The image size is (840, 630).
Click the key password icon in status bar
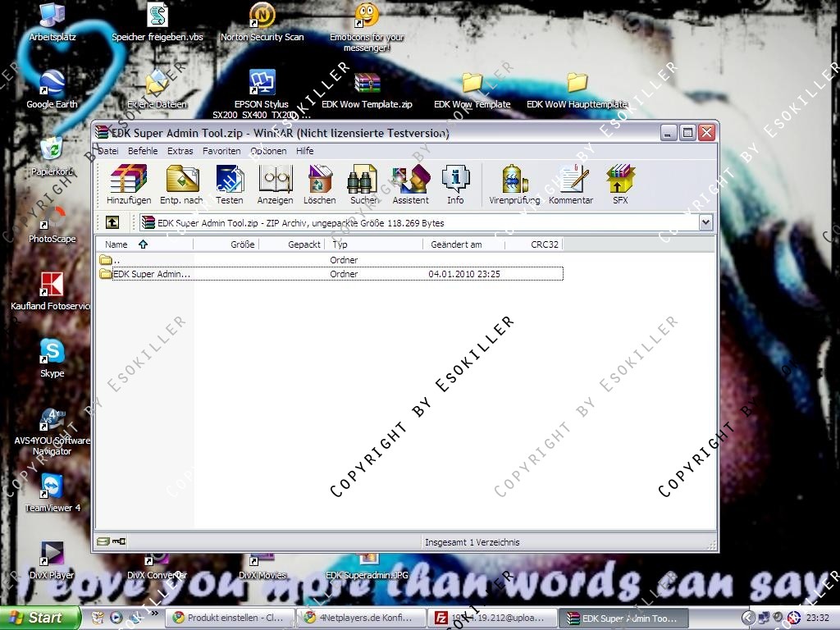(x=118, y=541)
